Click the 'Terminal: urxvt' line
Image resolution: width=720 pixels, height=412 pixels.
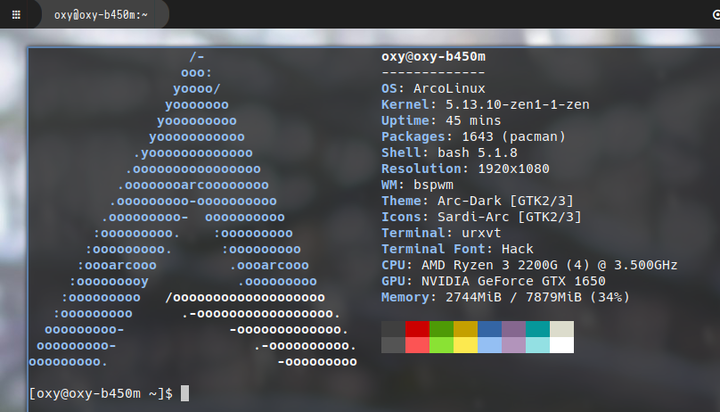coord(441,233)
